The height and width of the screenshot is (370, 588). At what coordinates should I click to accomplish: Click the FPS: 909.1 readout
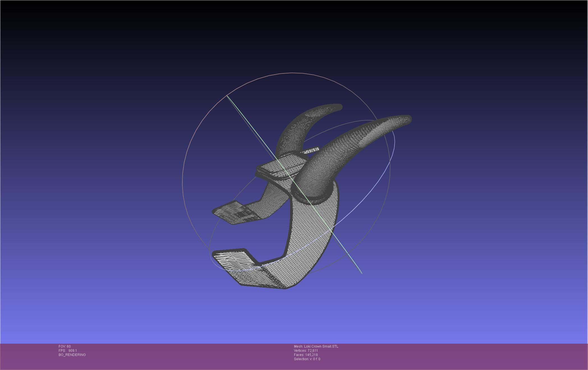(68, 351)
